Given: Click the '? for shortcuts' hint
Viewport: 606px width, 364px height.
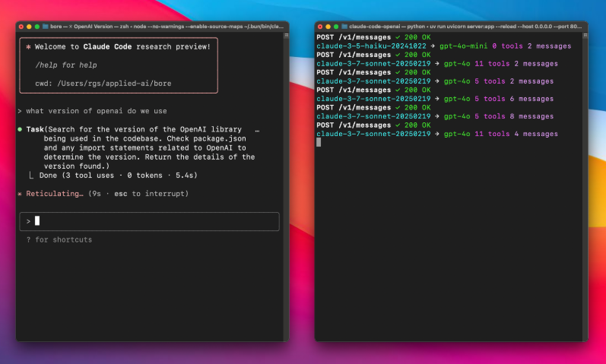Looking at the screenshot, I should pos(59,239).
